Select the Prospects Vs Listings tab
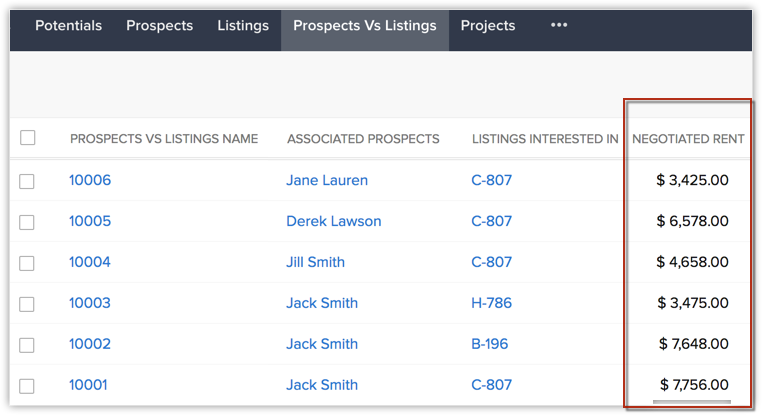 click(364, 25)
